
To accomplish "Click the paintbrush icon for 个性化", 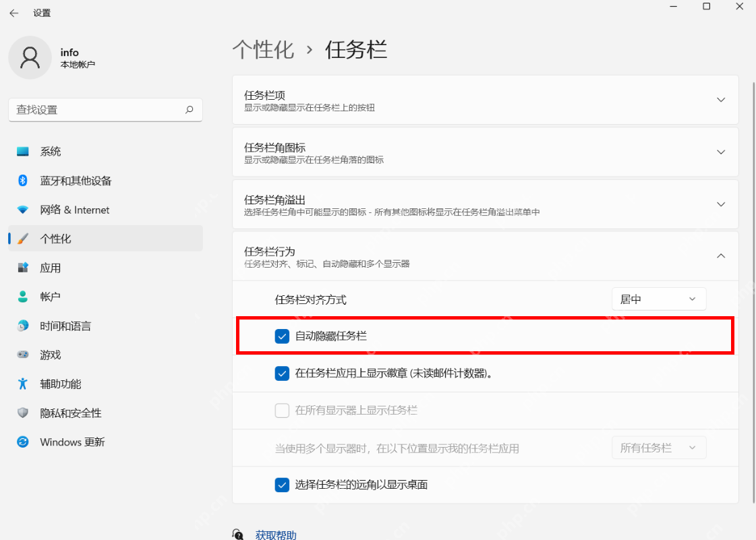I will click(x=23, y=239).
